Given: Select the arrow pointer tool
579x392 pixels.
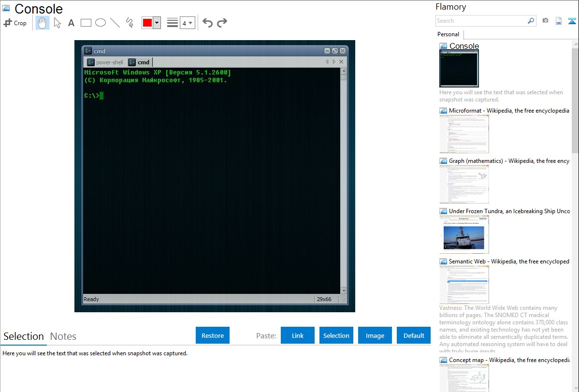Looking at the screenshot, I should (x=57, y=23).
